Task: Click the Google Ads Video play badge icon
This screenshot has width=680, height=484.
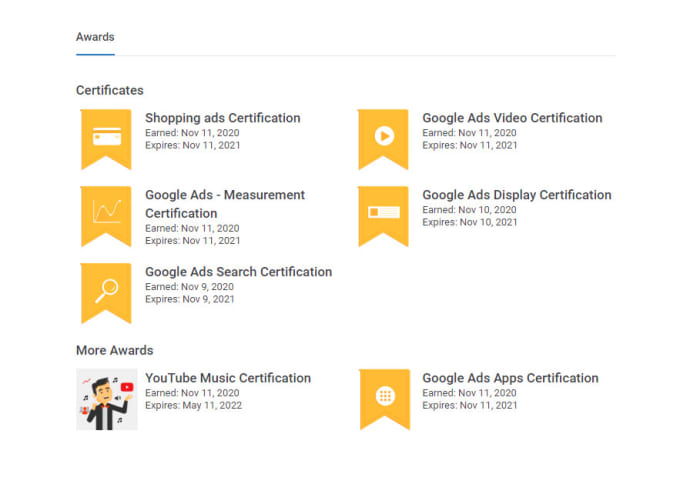Action: pyautogui.click(x=383, y=139)
